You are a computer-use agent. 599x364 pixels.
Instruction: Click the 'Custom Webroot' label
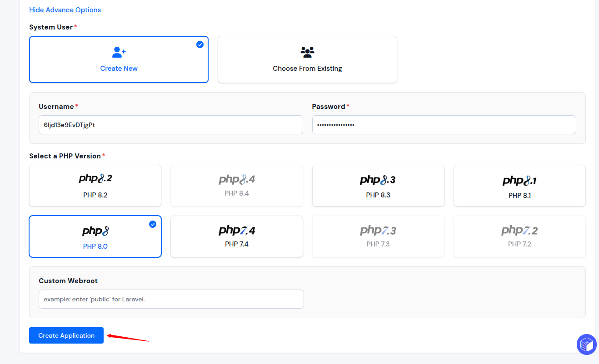[68, 281]
